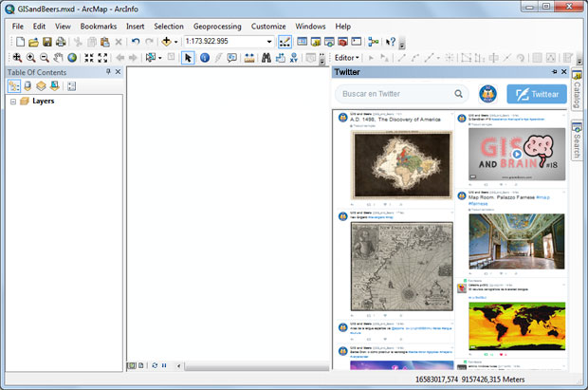
Task: Click the Twitter search magnifier button
Action: (458, 94)
